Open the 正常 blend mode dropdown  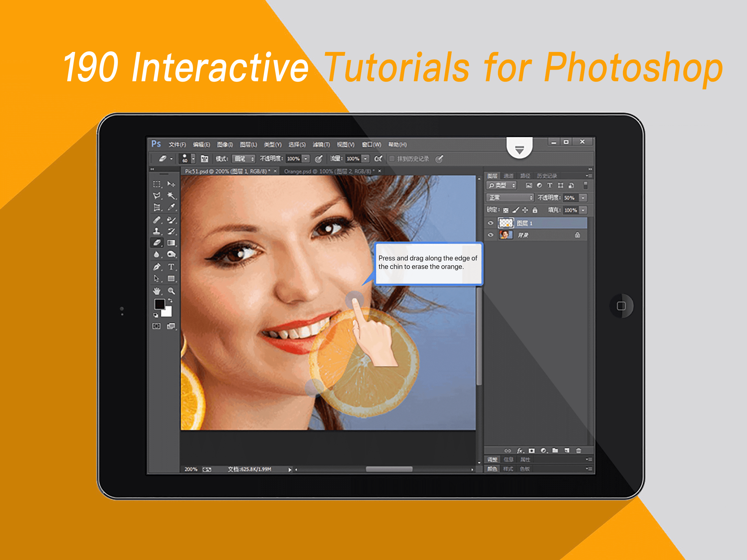click(x=510, y=198)
